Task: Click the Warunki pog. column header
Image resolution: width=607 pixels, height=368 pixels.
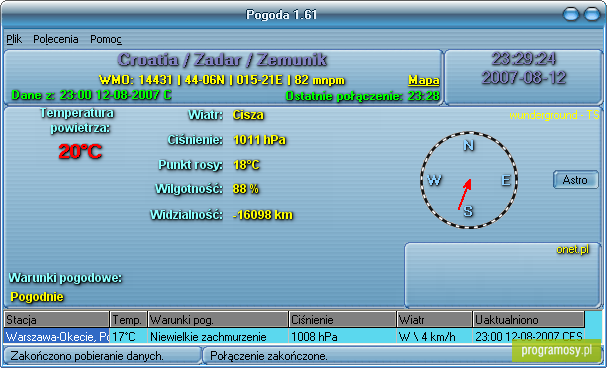Action: (x=218, y=320)
